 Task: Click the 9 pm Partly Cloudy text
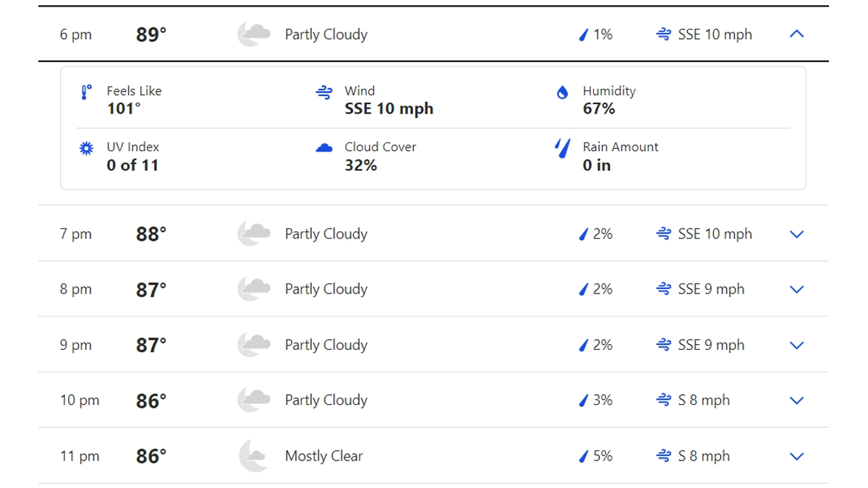(x=326, y=345)
